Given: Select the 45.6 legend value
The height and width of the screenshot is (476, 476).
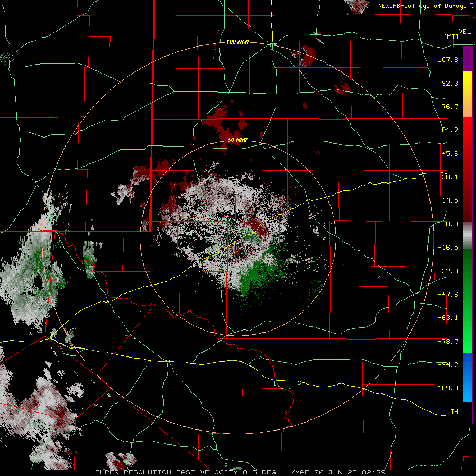Looking at the screenshot, I should (x=450, y=153).
